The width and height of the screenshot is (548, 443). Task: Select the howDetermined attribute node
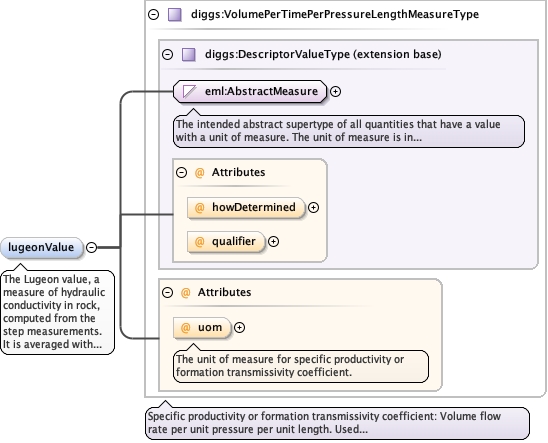246,208
